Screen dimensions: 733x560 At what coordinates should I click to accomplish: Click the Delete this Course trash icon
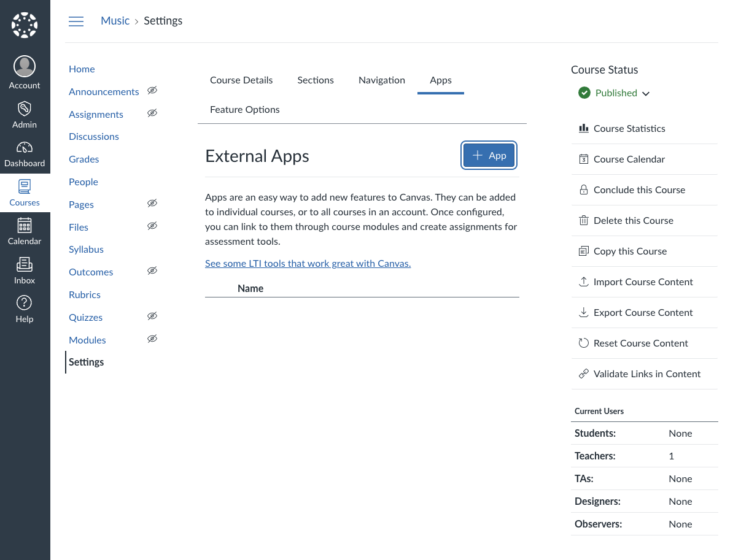(x=583, y=220)
